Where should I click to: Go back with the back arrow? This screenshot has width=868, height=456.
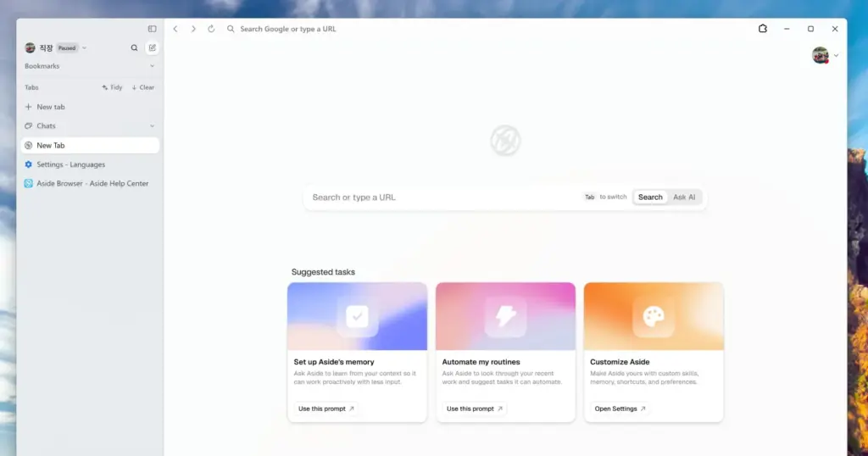175,29
